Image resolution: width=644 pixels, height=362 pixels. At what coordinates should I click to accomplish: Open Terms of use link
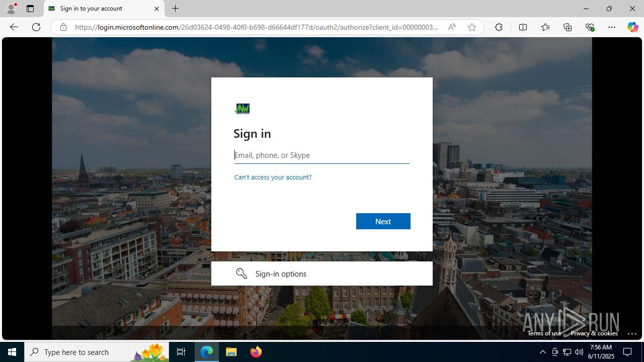coord(544,333)
